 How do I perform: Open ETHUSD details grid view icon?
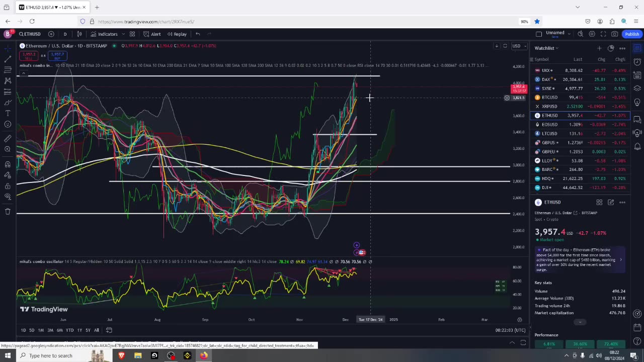point(599,202)
